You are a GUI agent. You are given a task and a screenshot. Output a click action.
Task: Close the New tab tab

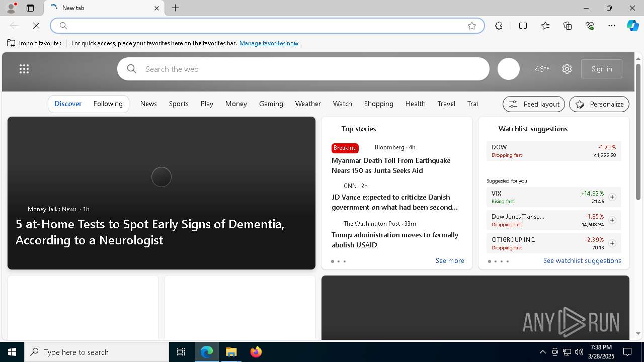pyautogui.click(x=156, y=8)
